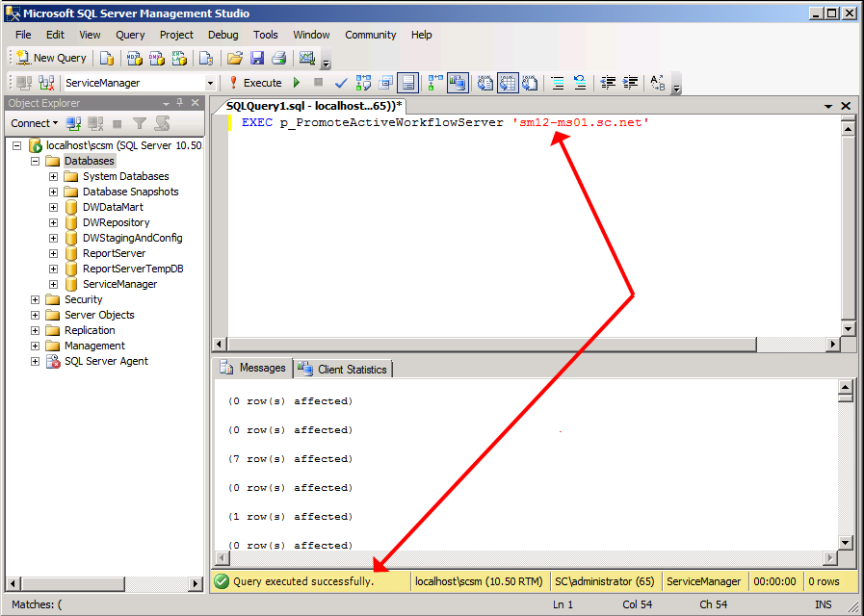Click the Open File folder icon
This screenshot has width=864, height=616.
click(x=235, y=58)
